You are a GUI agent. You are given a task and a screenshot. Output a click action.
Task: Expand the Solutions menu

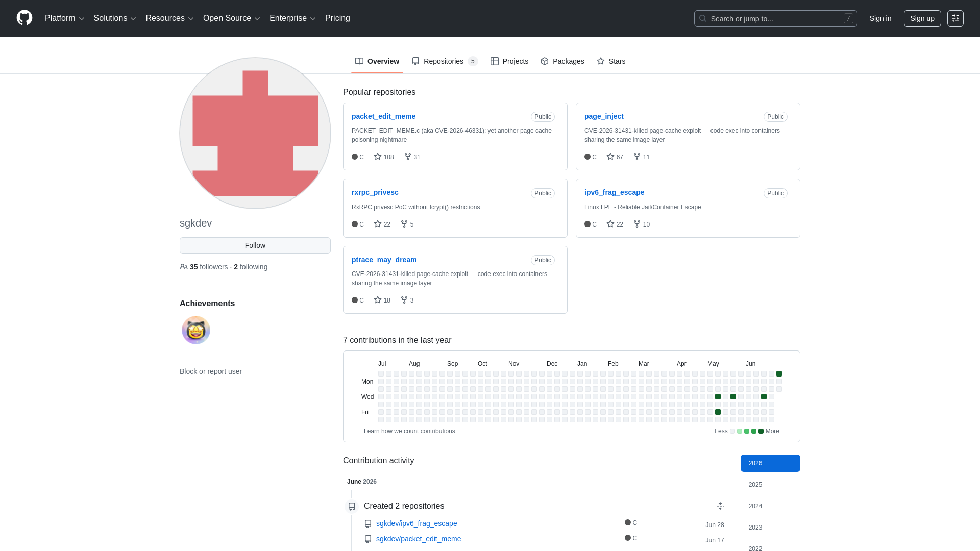pos(115,18)
